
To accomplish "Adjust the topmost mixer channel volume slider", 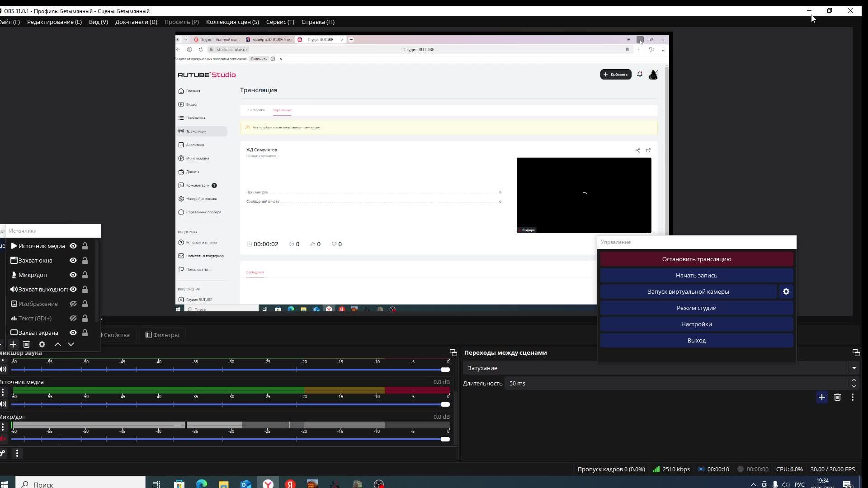I will coord(230,370).
